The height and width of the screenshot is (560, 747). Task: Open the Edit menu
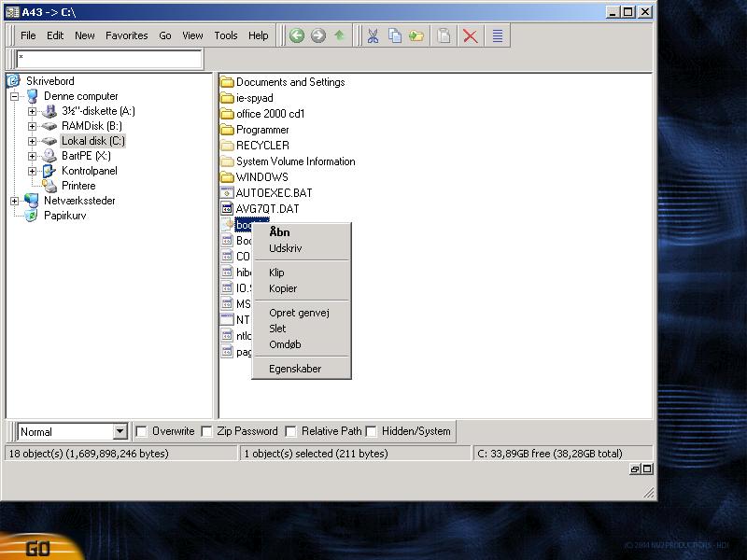click(x=55, y=35)
